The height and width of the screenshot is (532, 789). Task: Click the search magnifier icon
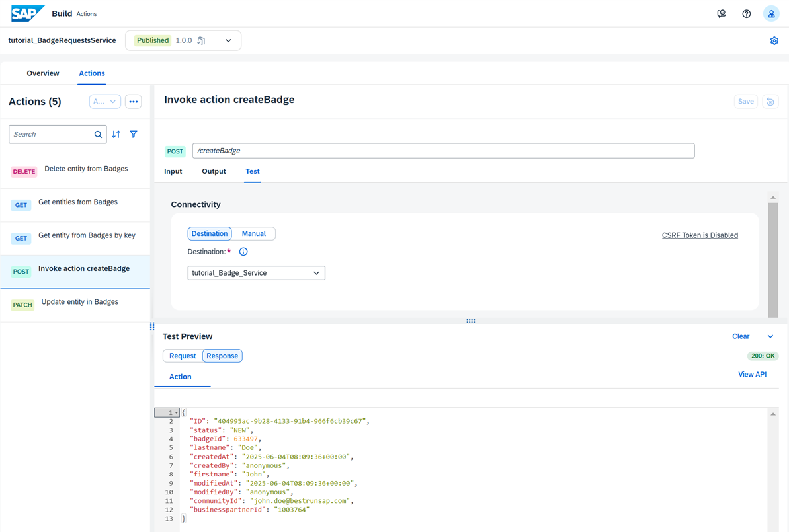pos(98,134)
